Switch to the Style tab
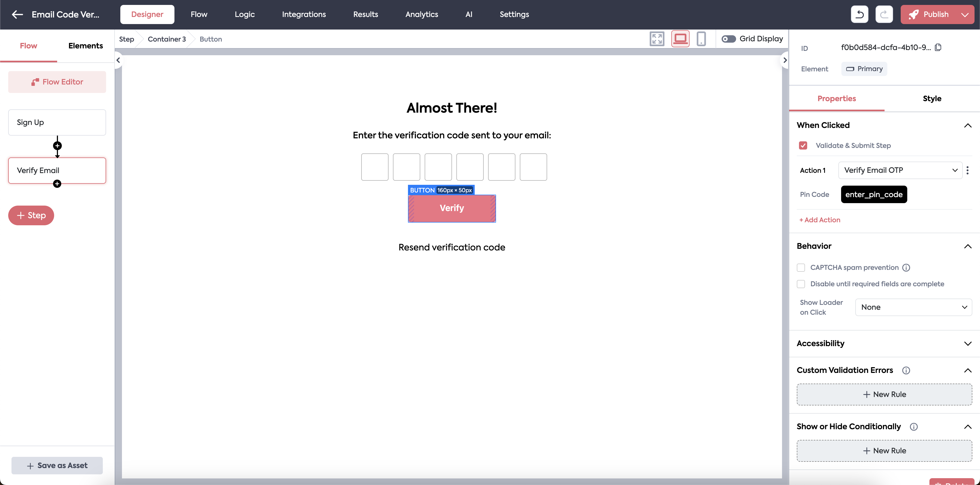The height and width of the screenshot is (485, 980). (x=932, y=98)
